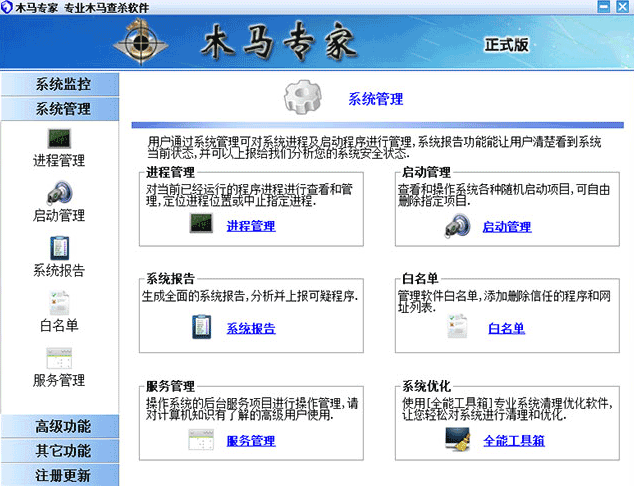Click the 服务管理 group box title
634x486 pixels.
point(170,386)
